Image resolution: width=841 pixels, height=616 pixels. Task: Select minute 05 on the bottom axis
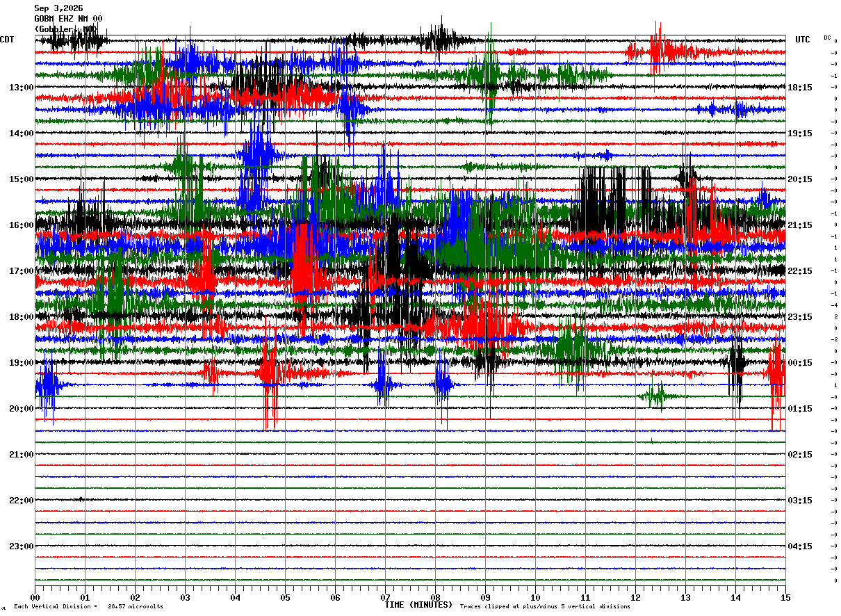tap(285, 597)
